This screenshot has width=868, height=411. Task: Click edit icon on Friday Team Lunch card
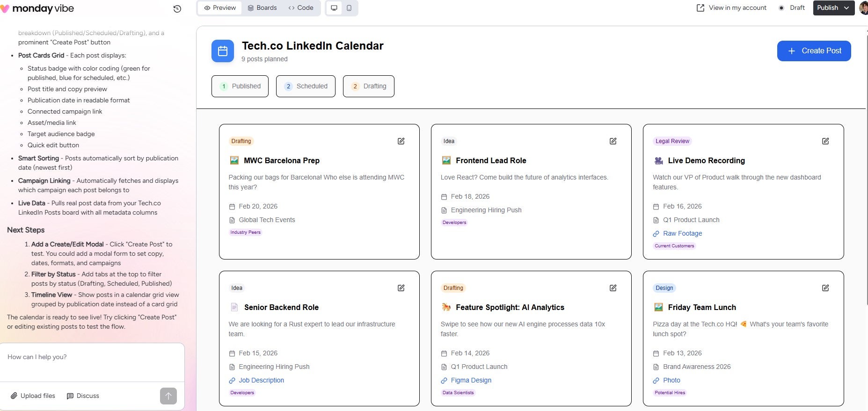pyautogui.click(x=825, y=288)
